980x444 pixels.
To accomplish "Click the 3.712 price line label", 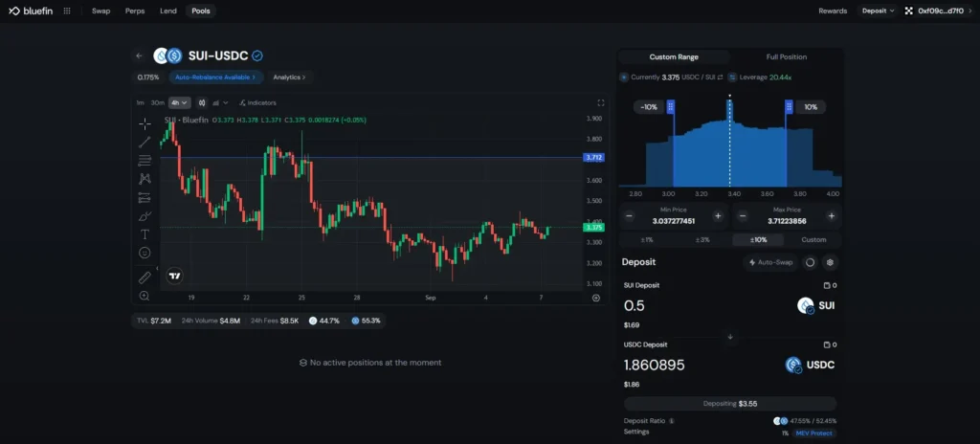I will coord(593,158).
